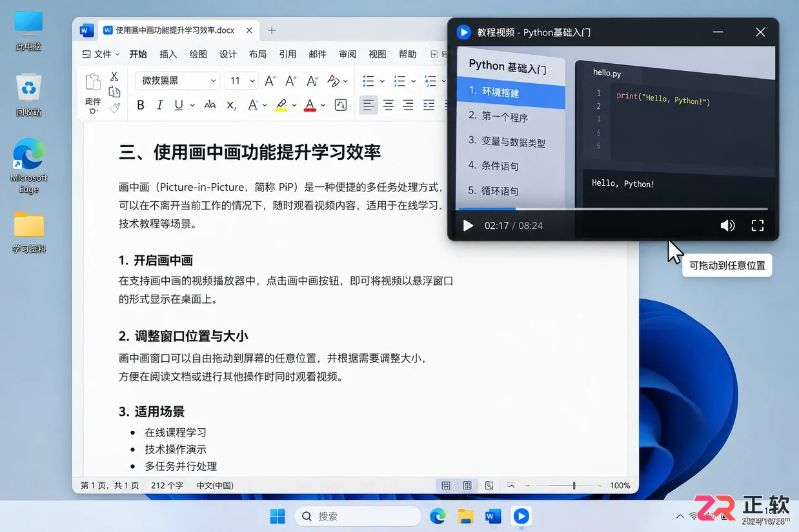Apply the strikethrough text icon

[210, 105]
